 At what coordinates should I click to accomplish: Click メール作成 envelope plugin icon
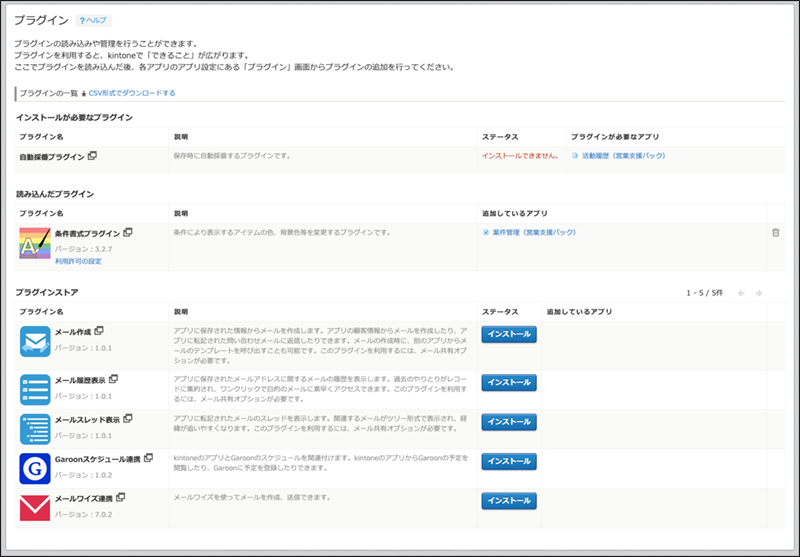coord(35,341)
